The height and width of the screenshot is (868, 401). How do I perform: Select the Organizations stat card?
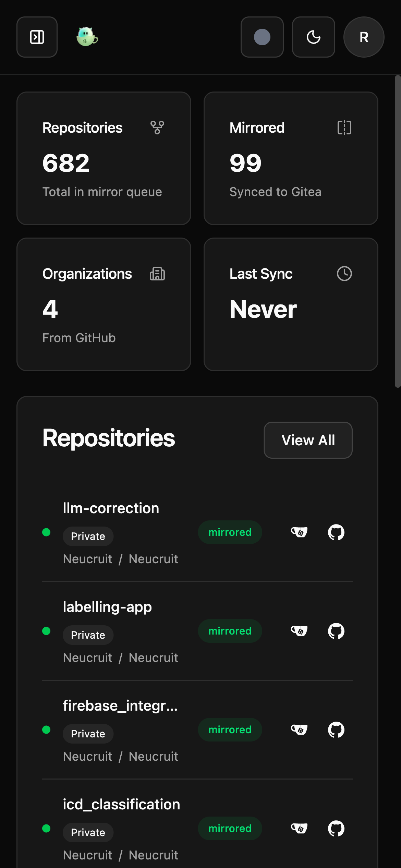(x=104, y=304)
